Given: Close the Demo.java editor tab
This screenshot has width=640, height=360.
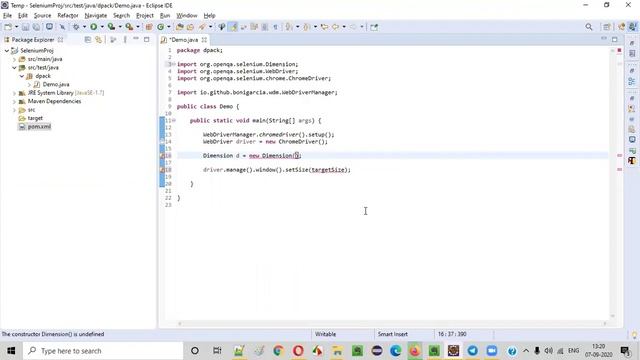Looking at the screenshot, I should (x=204, y=40).
